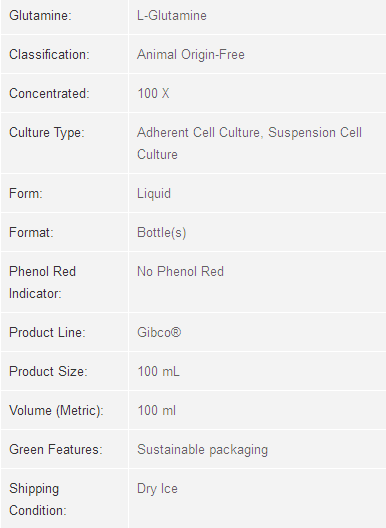Click the Format label
This screenshot has height=528, width=386.
pyautogui.click(x=31, y=233)
